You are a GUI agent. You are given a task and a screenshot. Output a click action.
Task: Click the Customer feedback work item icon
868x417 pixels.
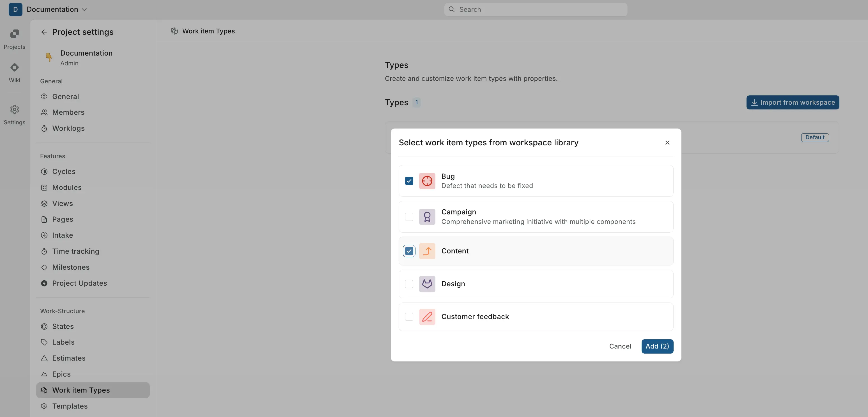click(x=427, y=317)
